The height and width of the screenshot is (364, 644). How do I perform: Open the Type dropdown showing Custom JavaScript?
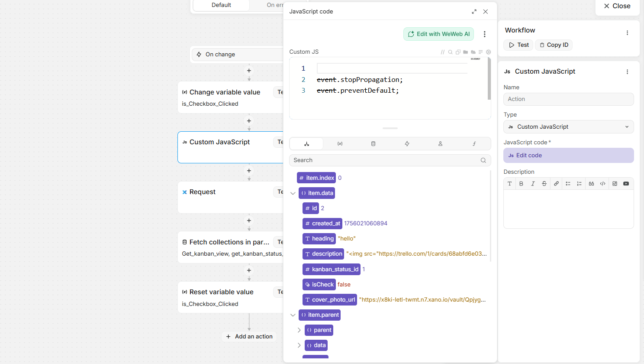[x=568, y=127]
